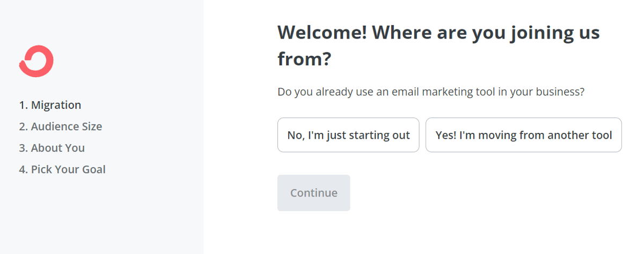
Task: Click the ConvertKit logo icon
Action: point(36,62)
